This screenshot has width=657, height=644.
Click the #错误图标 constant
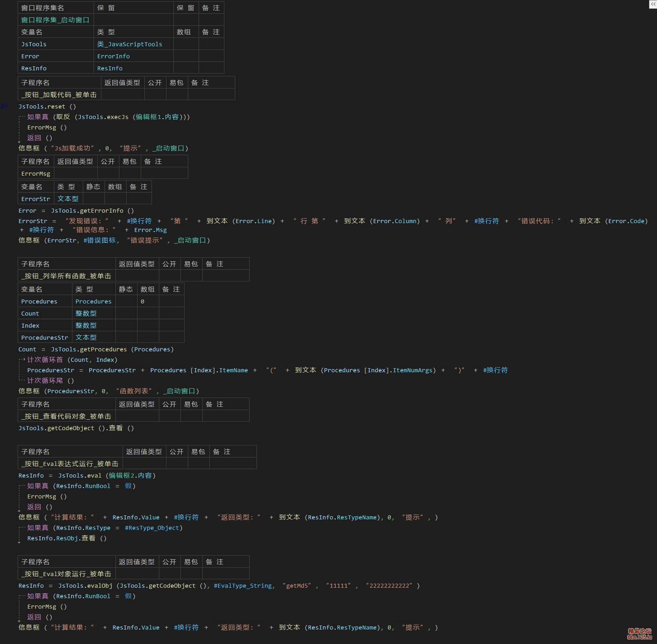click(x=99, y=240)
